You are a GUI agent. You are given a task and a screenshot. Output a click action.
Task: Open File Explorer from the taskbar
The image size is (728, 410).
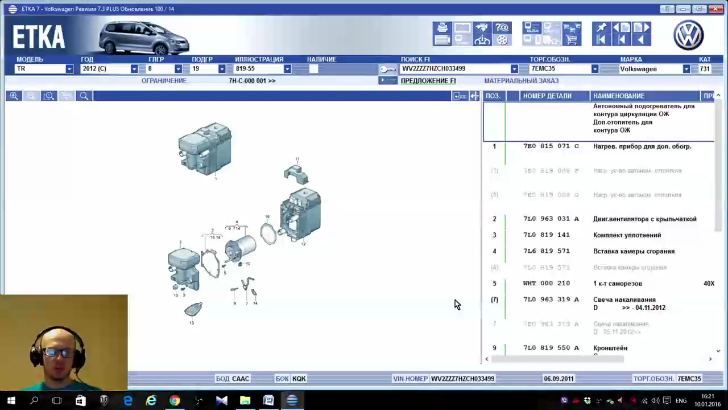pyautogui.click(x=245, y=400)
